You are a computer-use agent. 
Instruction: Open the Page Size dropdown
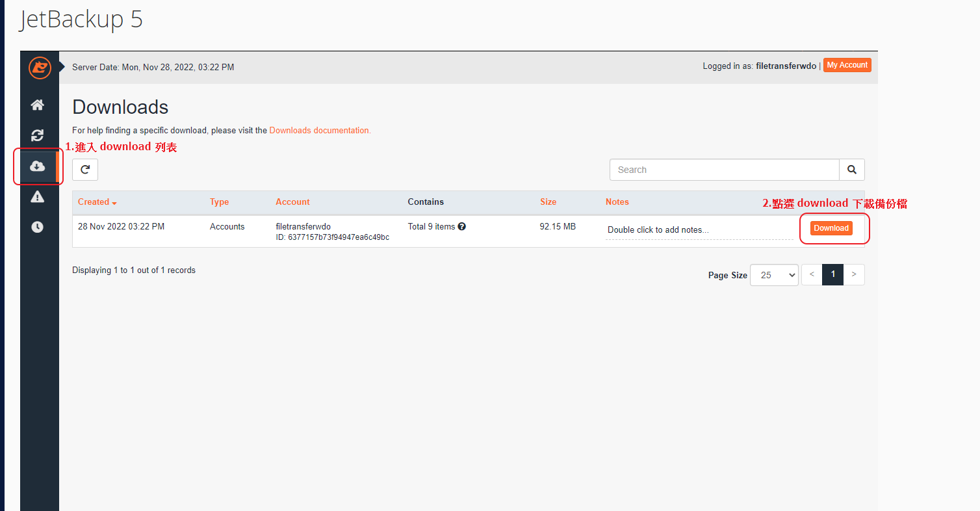(x=773, y=275)
